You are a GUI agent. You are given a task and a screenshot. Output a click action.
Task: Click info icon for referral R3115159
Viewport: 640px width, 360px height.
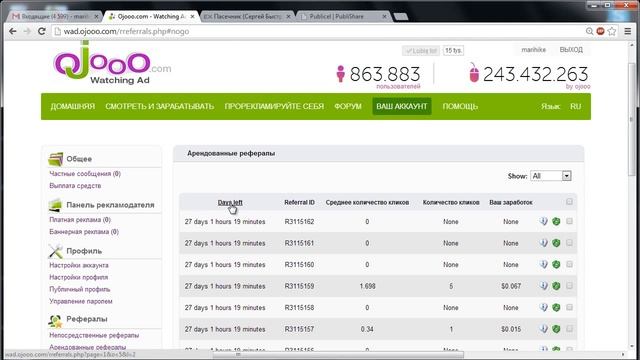tap(543, 286)
